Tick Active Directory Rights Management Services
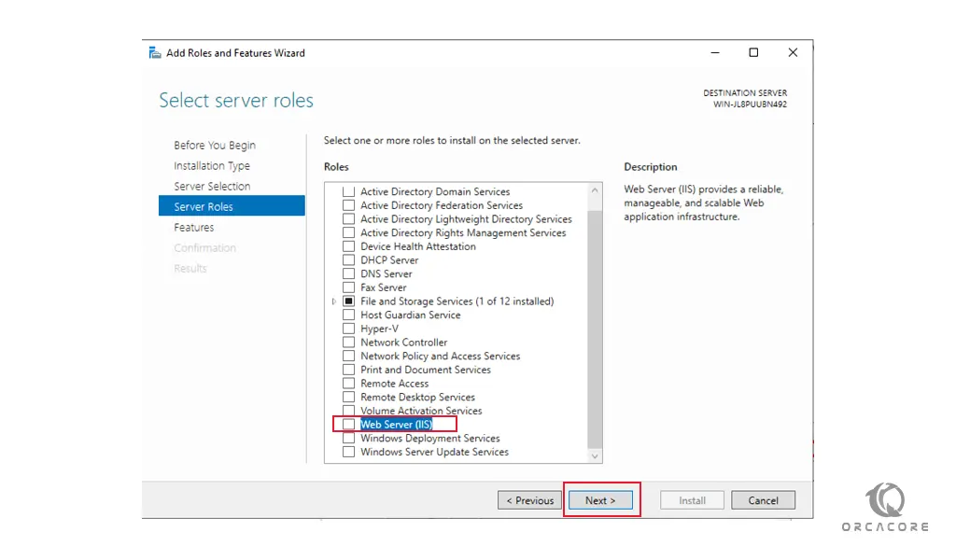 [348, 232]
